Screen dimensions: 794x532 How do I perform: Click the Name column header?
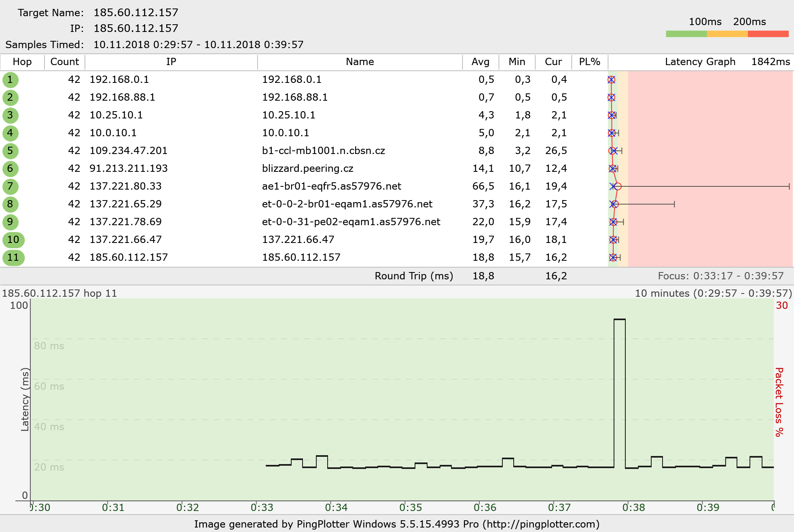(360, 62)
